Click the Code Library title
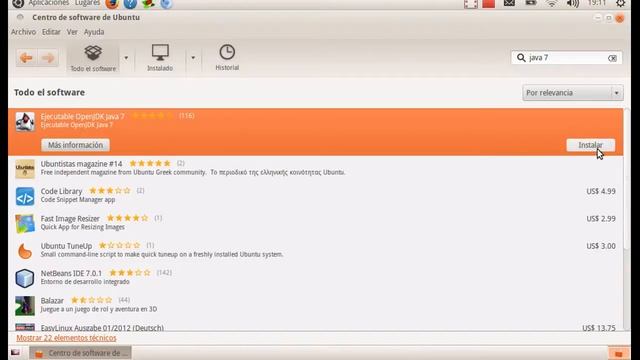This screenshot has width=640, height=360. tap(61, 191)
